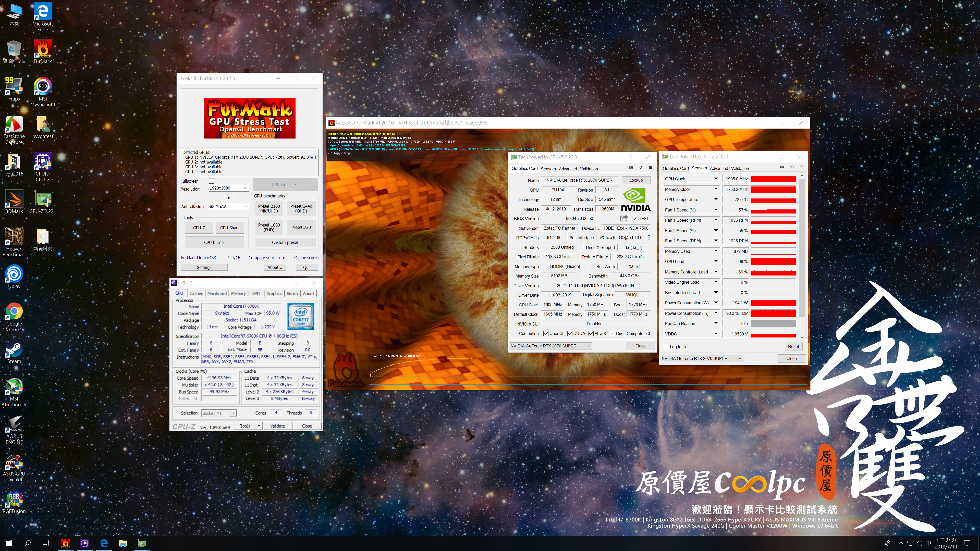Open the Anti-aliasing 8X MSAA dropdown
The image size is (980, 551).
[x=229, y=206]
